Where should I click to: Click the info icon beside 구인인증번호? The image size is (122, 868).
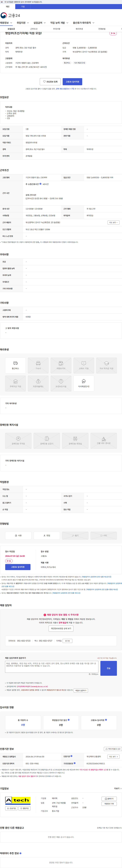click(x=75, y=763)
